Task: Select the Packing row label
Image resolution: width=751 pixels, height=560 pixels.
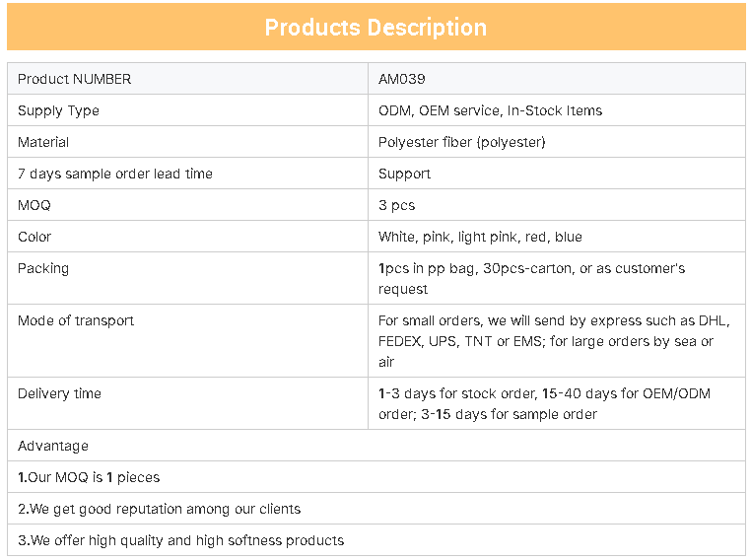Action: [x=43, y=268]
